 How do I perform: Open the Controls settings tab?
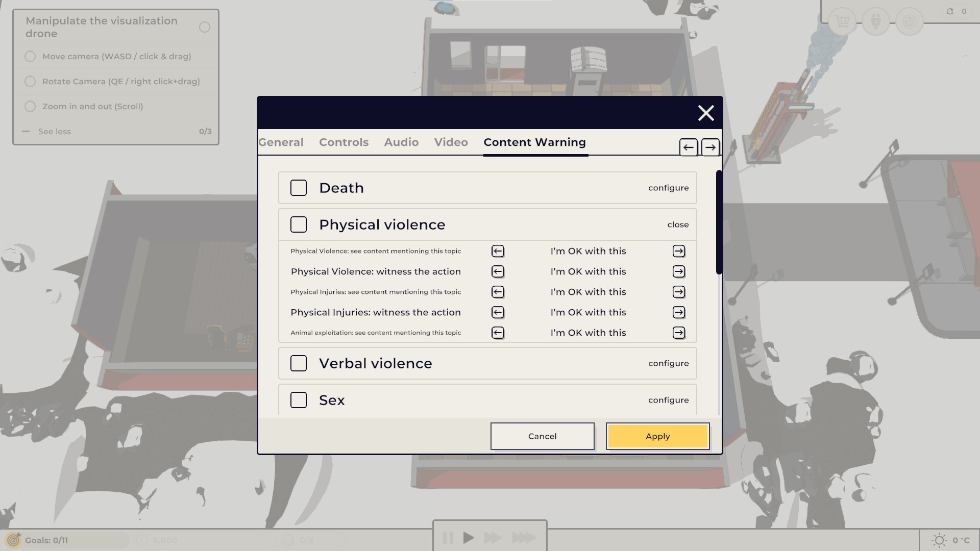(344, 142)
